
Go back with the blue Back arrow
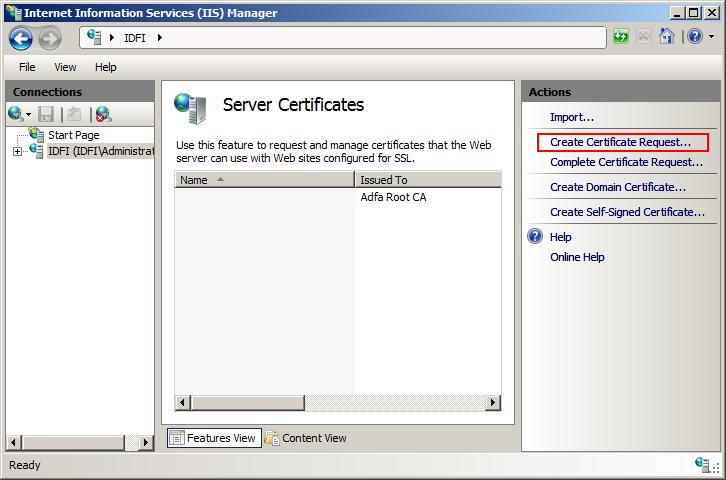(x=21, y=38)
